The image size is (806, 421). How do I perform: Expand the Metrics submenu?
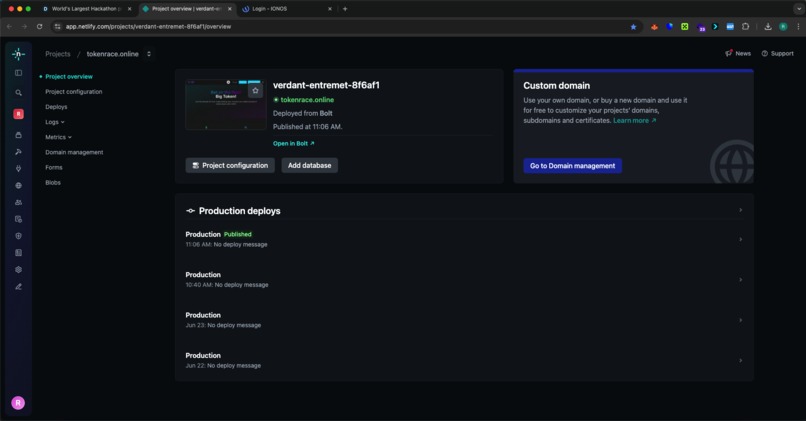(58, 137)
